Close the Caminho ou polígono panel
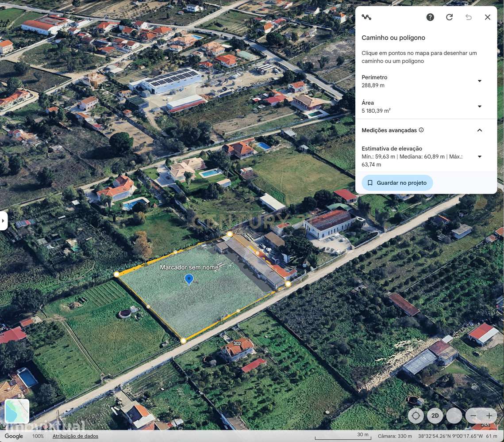504x442 pixels. point(488,17)
